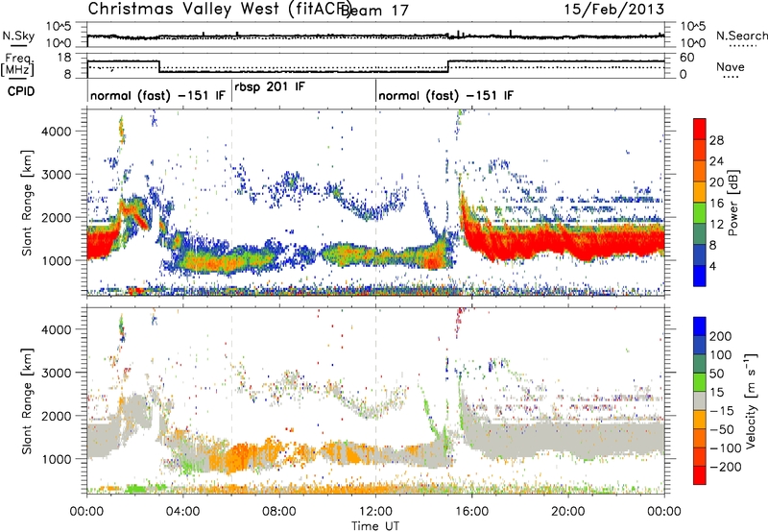Click the 'Slant Range [km]' label of the power panel
Viewport: 768px width, 532px height.
(27, 203)
